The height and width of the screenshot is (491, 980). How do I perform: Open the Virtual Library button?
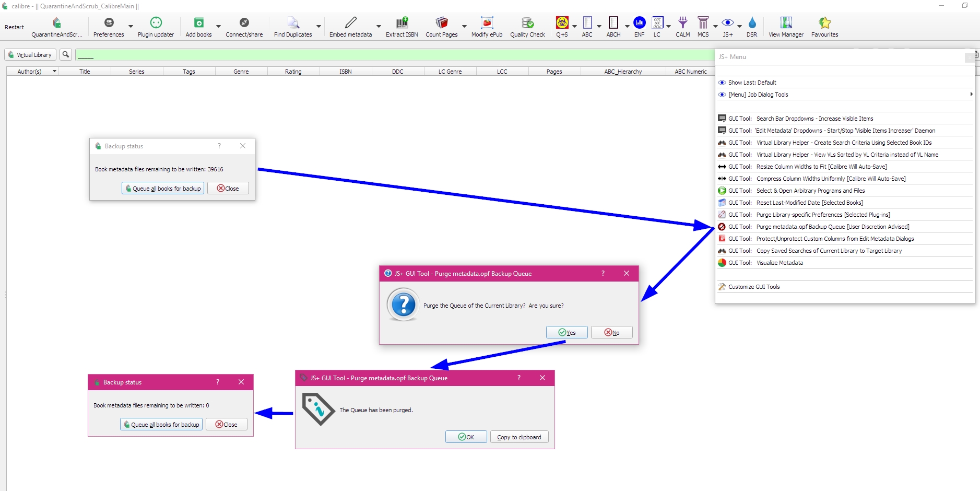pos(30,54)
